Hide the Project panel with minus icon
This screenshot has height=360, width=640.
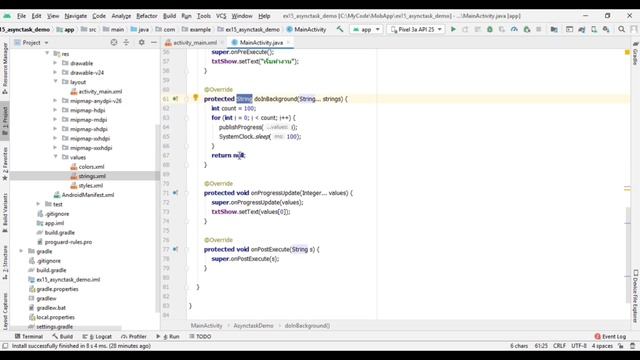pos(154,42)
